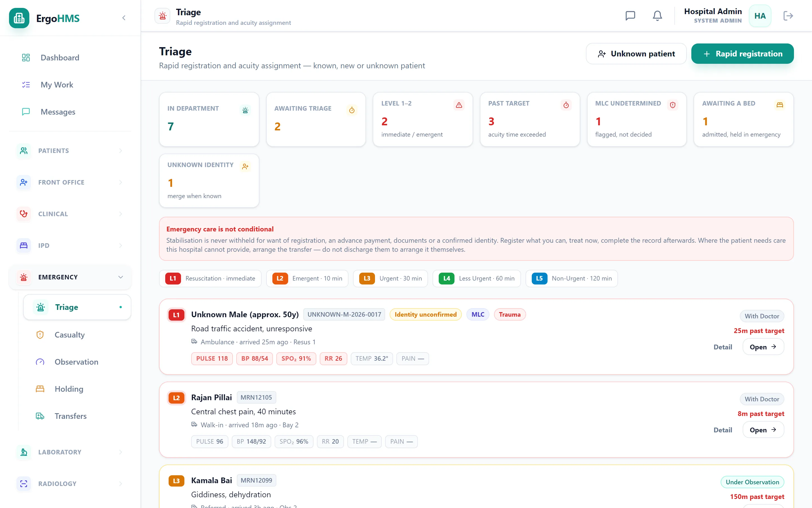Click the L3 Urgent legend chip
Screen dimensions: 812x508
[x=390, y=279]
